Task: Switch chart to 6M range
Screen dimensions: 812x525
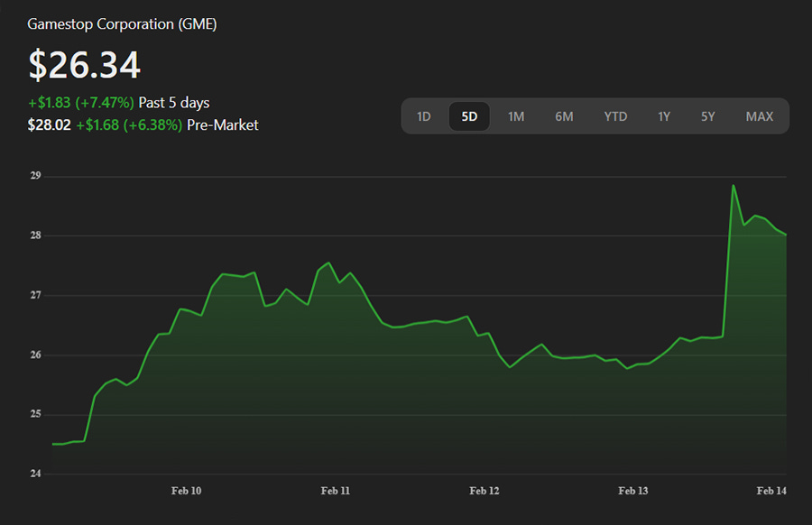Action: 564,116
